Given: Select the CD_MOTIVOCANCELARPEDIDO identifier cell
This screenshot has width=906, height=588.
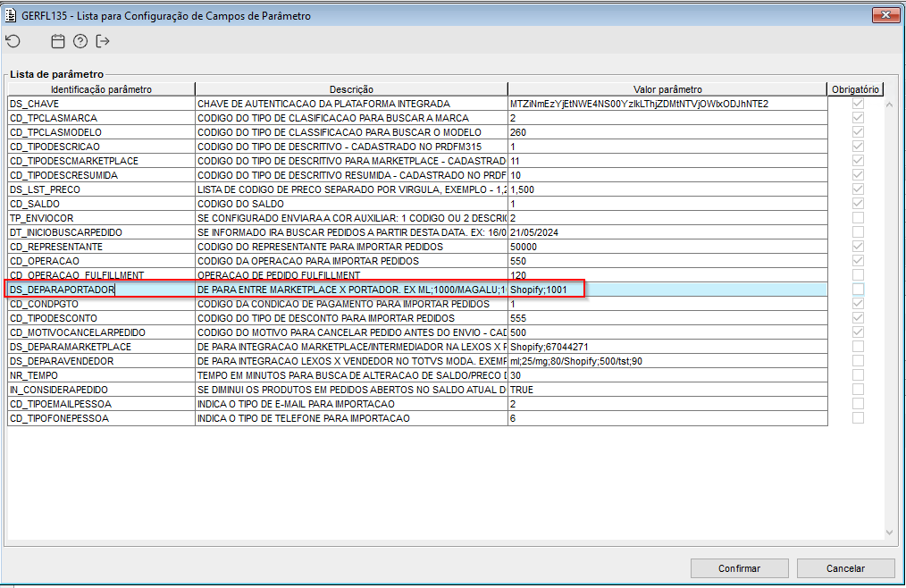Looking at the screenshot, I should [x=101, y=332].
